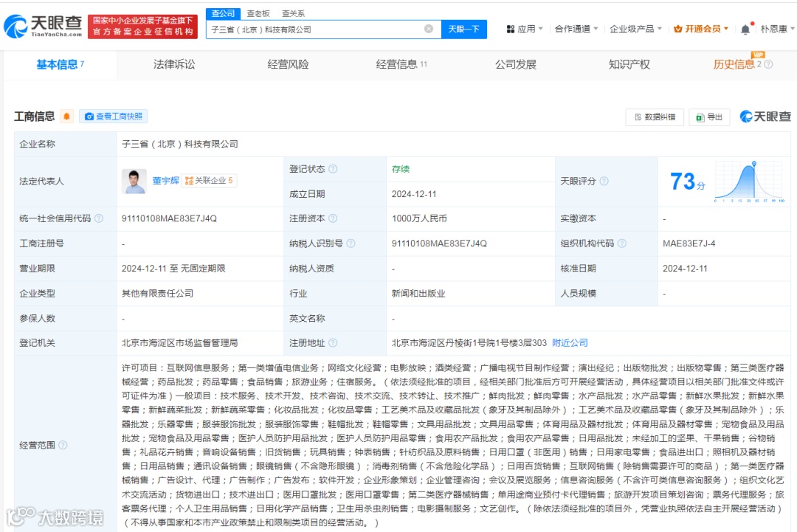Image resolution: width=797 pixels, height=532 pixels.
Task: Select 查公司 search tab
Action: 223,14
